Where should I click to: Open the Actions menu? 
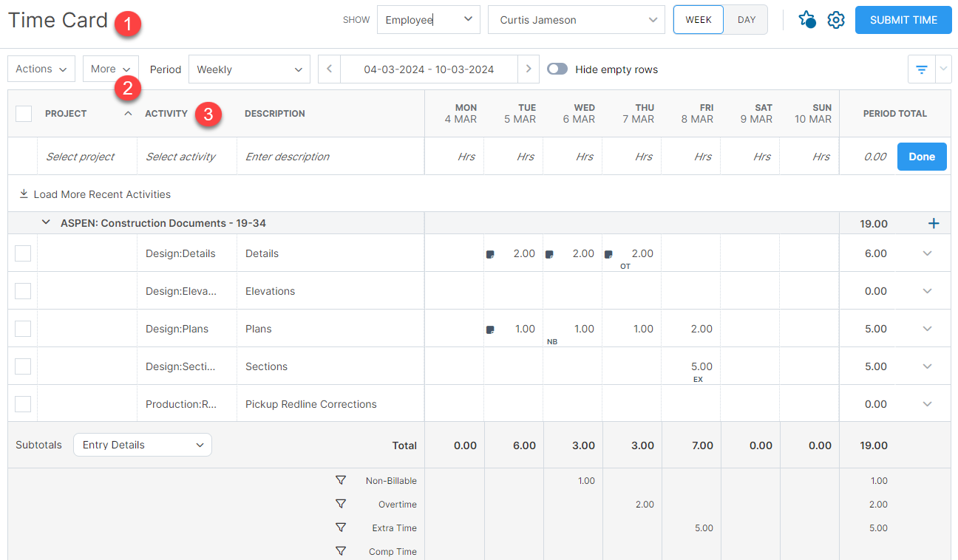pyautogui.click(x=41, y=69)
